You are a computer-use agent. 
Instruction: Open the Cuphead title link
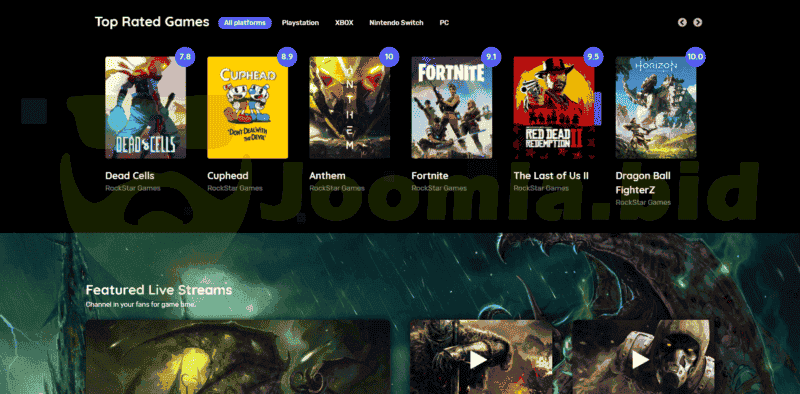click(x=228, y=176)
